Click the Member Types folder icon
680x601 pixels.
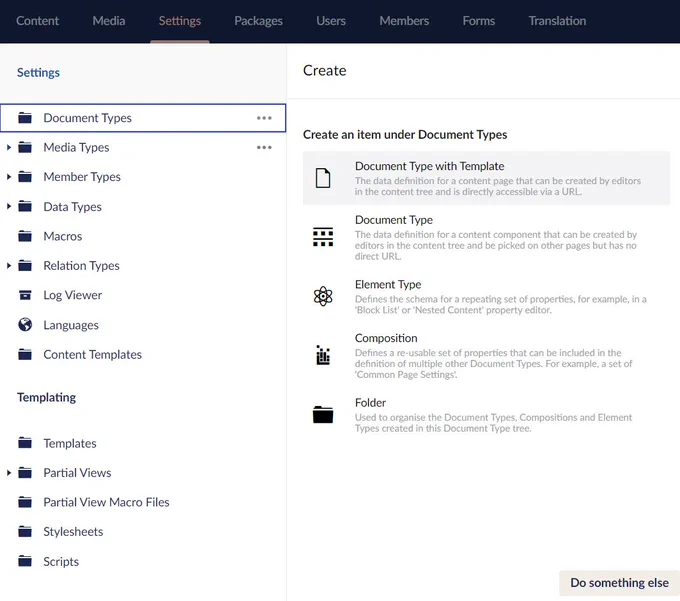(x=25, y=177)
